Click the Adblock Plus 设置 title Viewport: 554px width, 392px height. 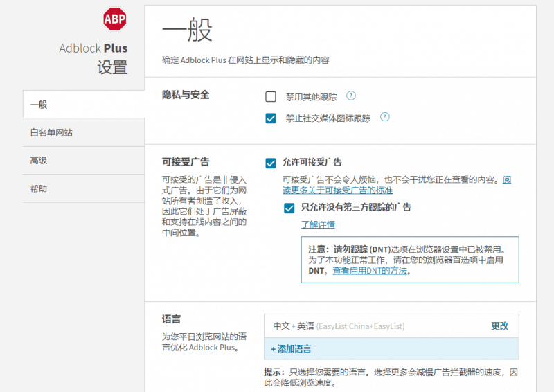click(93, 57)
